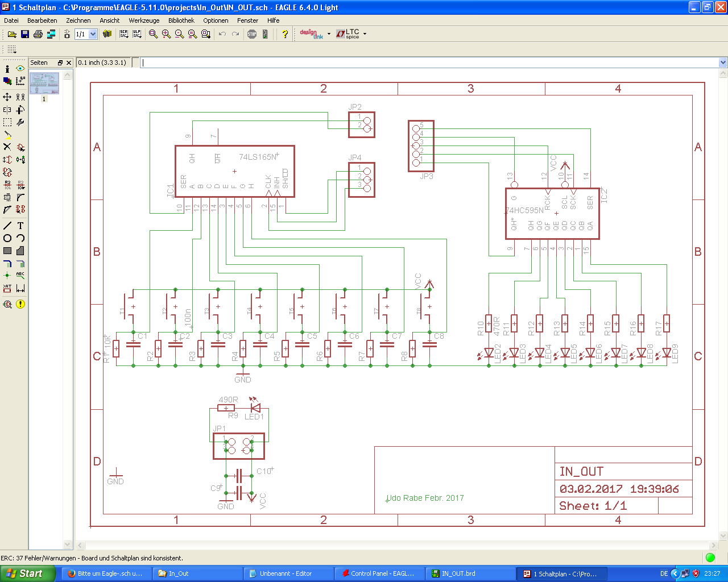Select the Group selection tool

[x=7, y=122]
